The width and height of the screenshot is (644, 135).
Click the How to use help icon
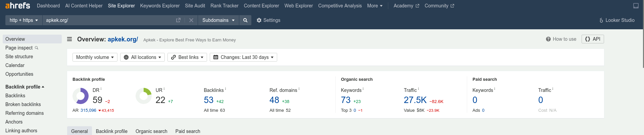548,39
